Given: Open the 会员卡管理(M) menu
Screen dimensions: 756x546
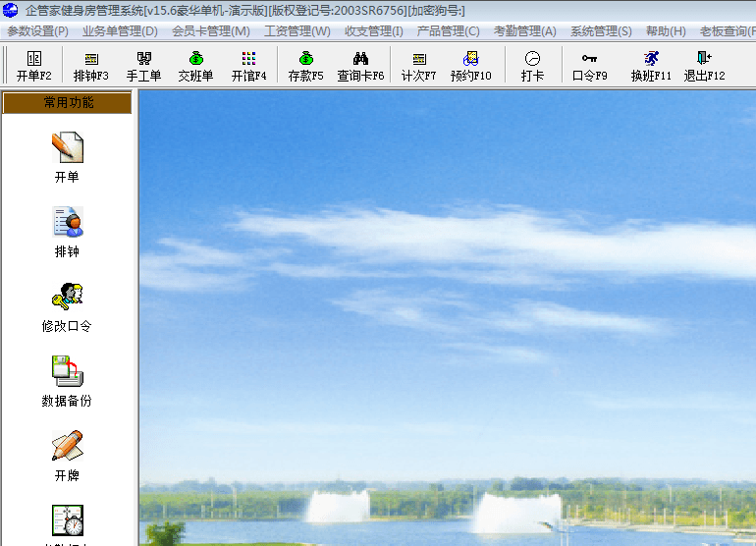Looking at the screenshot, I should click(210, 31).
